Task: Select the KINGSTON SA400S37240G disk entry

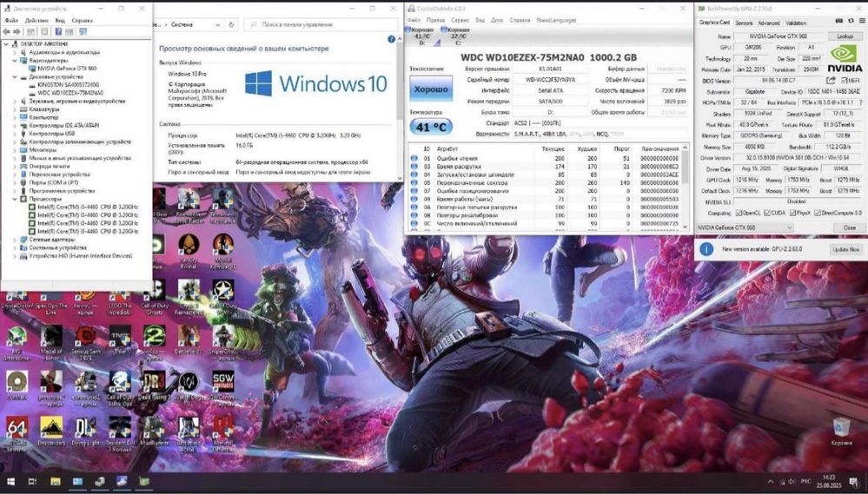Action: [68, 85]
